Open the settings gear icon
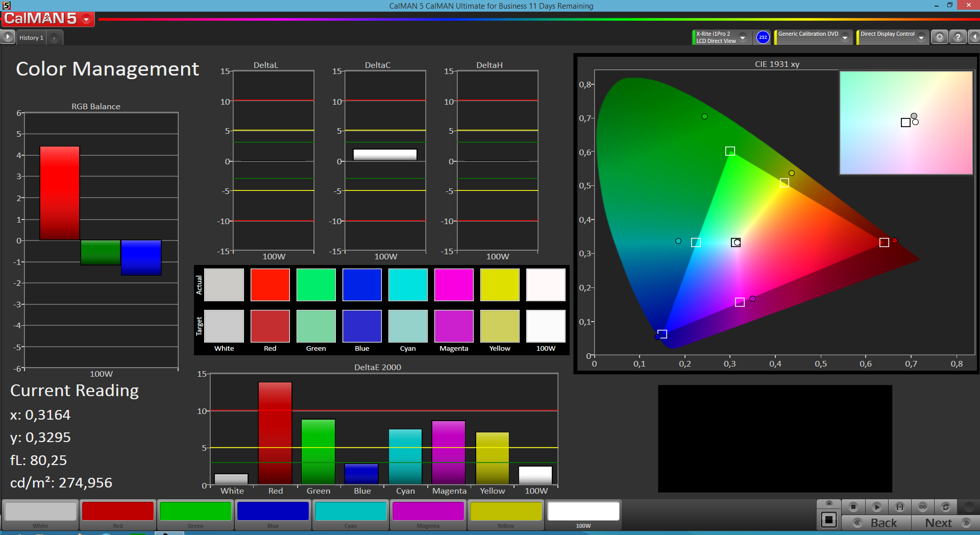The width and height of the screenshot is (980, 535). [939, 37]
